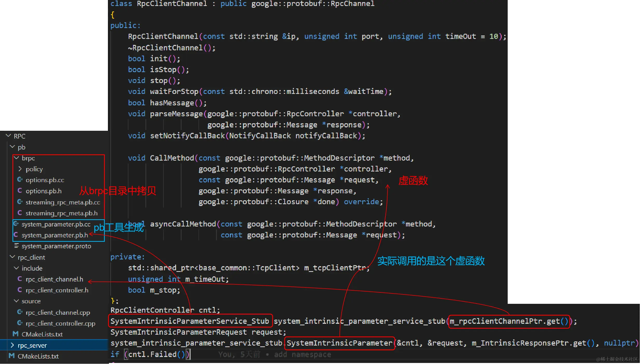
Task: Click SystemIntrinsicParameterService_Stub type in code
Action: point(190,321)
